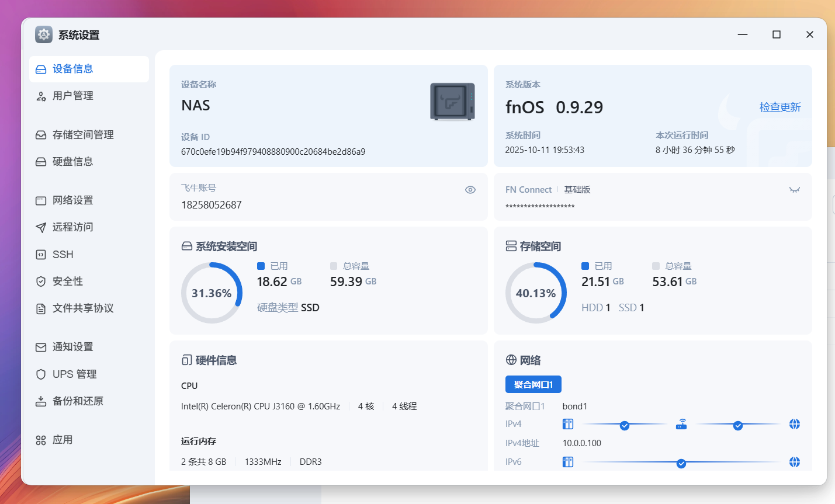This screenshot has width=835, height=504.
Task: Click the SSH terminal icon
Action: tap(41, 255)
